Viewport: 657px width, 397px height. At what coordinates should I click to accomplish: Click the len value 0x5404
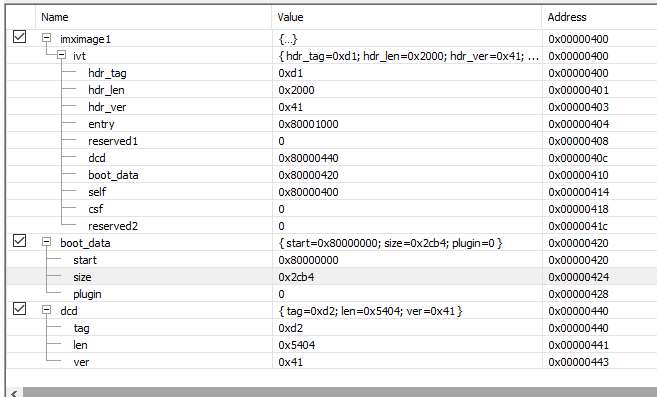coord(297,345)
